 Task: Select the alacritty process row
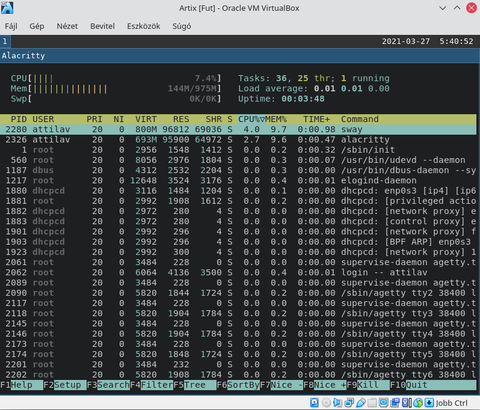238,140
